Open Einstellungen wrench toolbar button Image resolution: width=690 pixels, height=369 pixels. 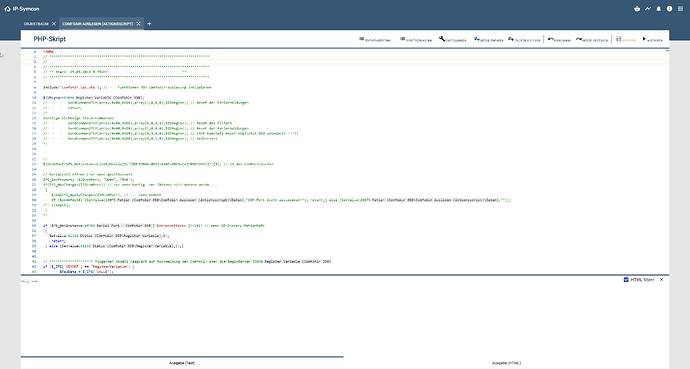tap(452, 39)
